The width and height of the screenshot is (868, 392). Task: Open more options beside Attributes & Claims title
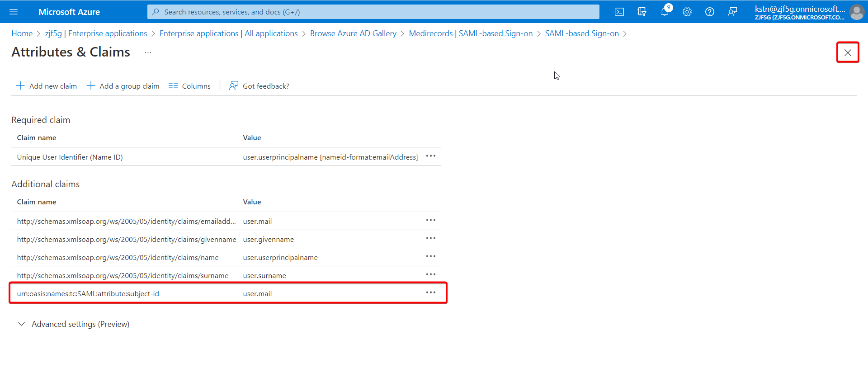tap(148, 52)
